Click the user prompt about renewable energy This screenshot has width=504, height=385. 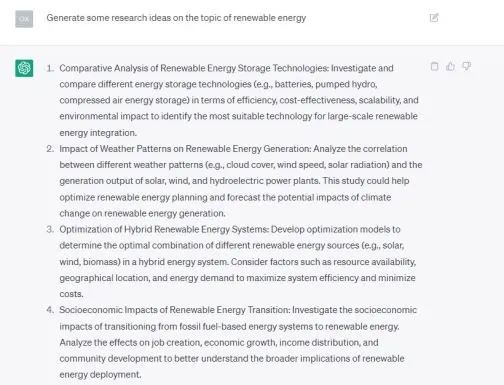pyautogui.click(x=176, y=18)
